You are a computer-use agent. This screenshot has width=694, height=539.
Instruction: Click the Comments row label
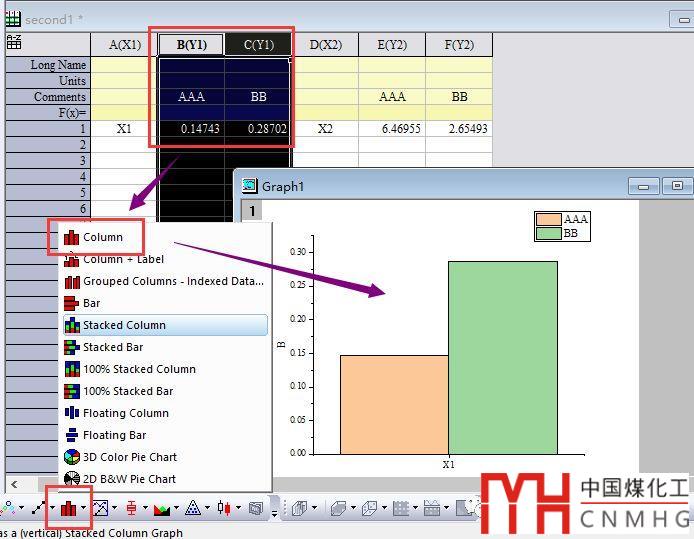pos(48,96)
